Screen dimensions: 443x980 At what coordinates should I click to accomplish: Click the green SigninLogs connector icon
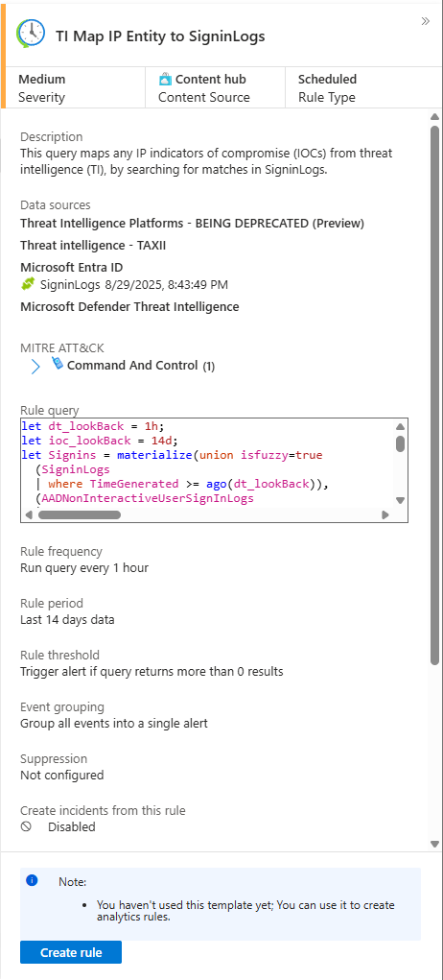[28, 284]
